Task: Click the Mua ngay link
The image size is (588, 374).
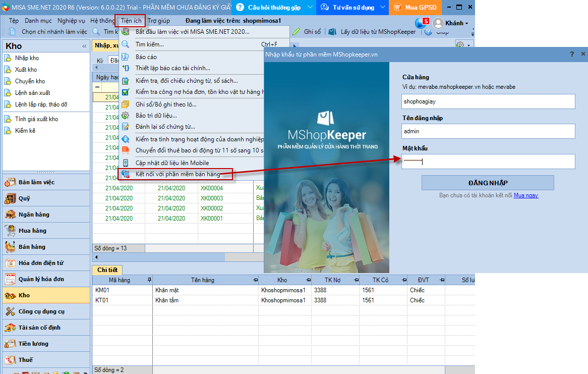Action: 526,195
